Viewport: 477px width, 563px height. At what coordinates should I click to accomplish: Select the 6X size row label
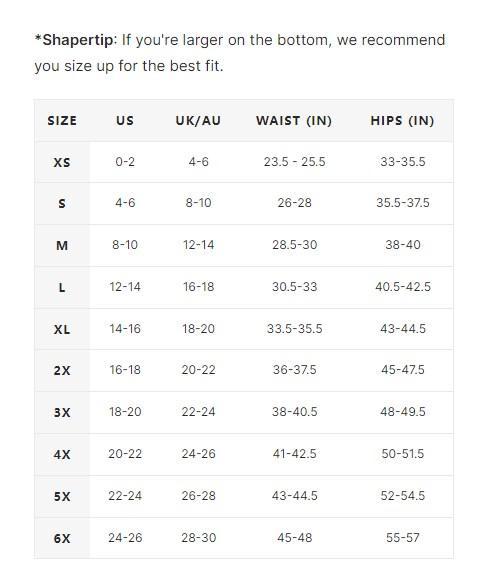tap(62, 538)
